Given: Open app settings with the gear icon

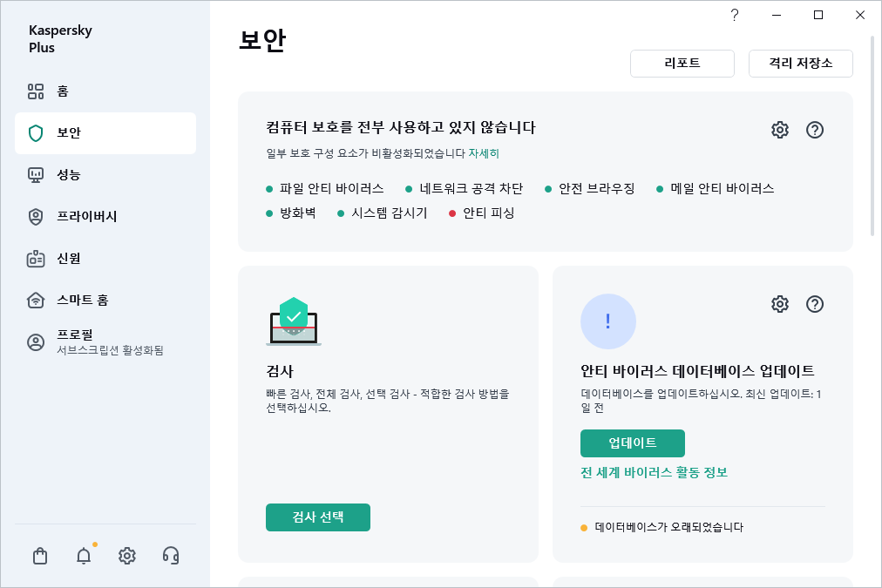Looking at the screenshot, I should [x=126, y=555].
